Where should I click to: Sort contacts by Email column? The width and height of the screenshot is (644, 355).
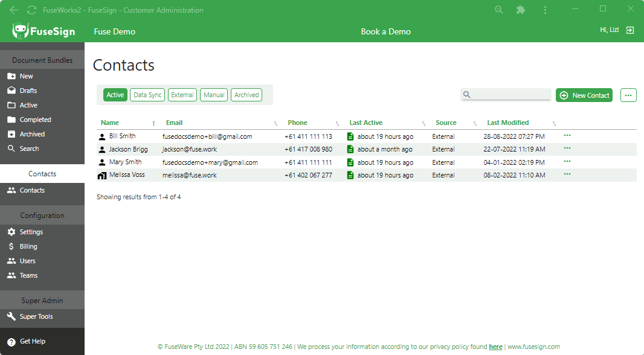174,123
